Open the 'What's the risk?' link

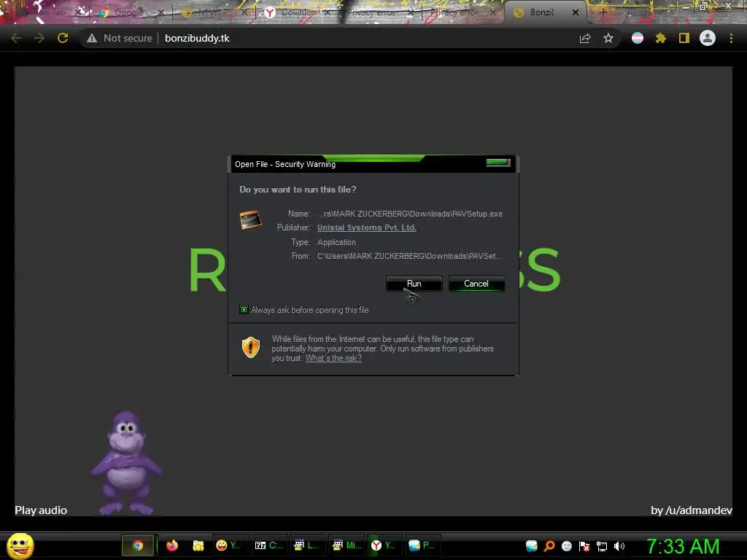point(333,358)
